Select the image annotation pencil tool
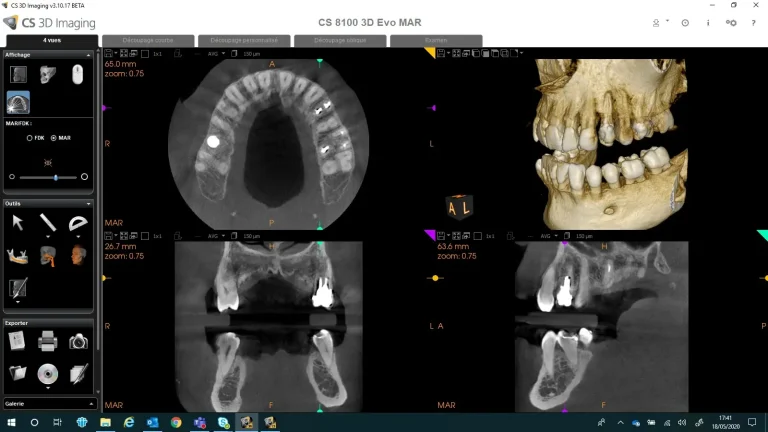The image size is (768, 432). pos(18,288)
